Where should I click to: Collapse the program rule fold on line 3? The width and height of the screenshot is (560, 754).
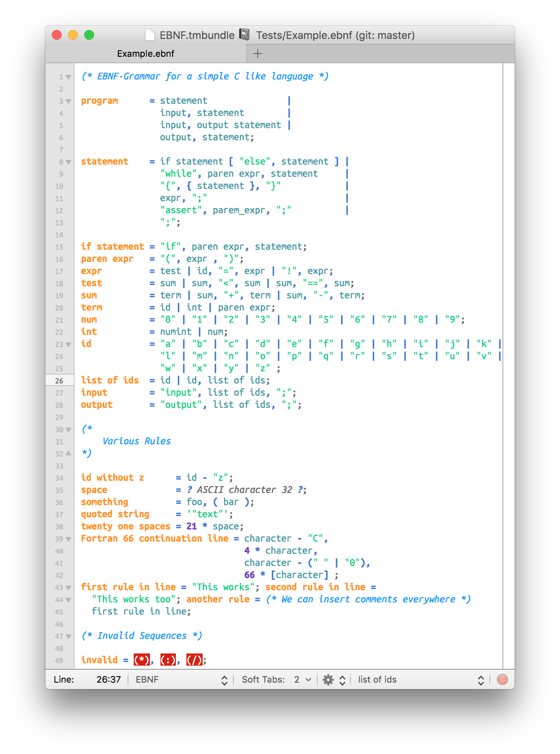pos(68,101)
